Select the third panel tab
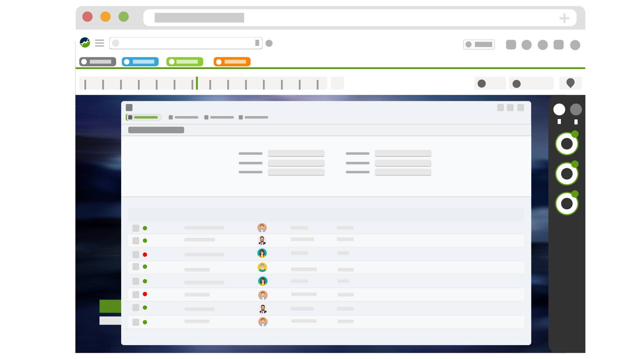The height and width of the screenshot is (359, 644). (219, 117)
